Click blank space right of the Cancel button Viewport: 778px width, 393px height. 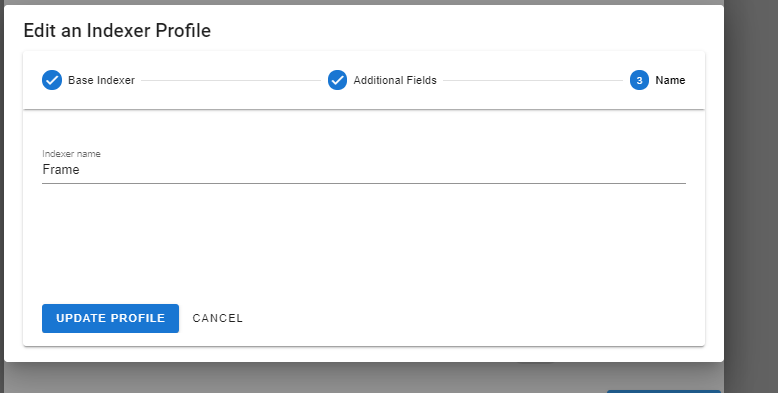click(x=471, y=319)
